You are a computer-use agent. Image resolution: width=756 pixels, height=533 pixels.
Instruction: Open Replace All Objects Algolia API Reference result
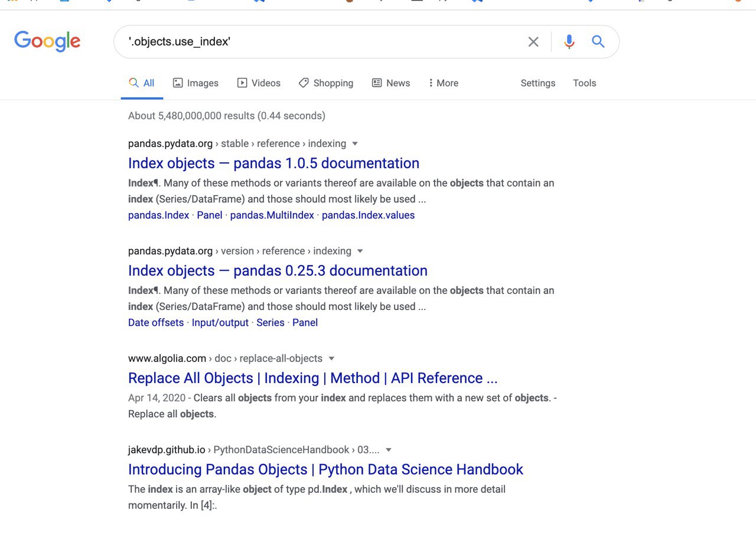tap(313, 378)
